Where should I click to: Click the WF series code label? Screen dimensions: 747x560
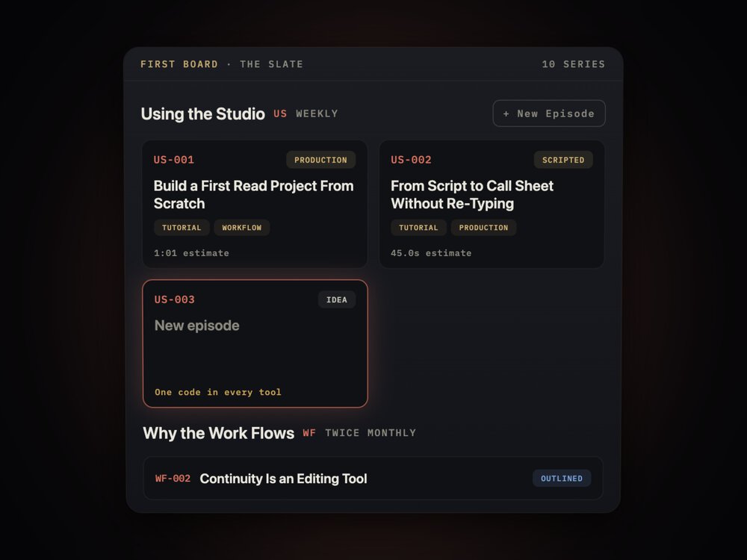309,433
